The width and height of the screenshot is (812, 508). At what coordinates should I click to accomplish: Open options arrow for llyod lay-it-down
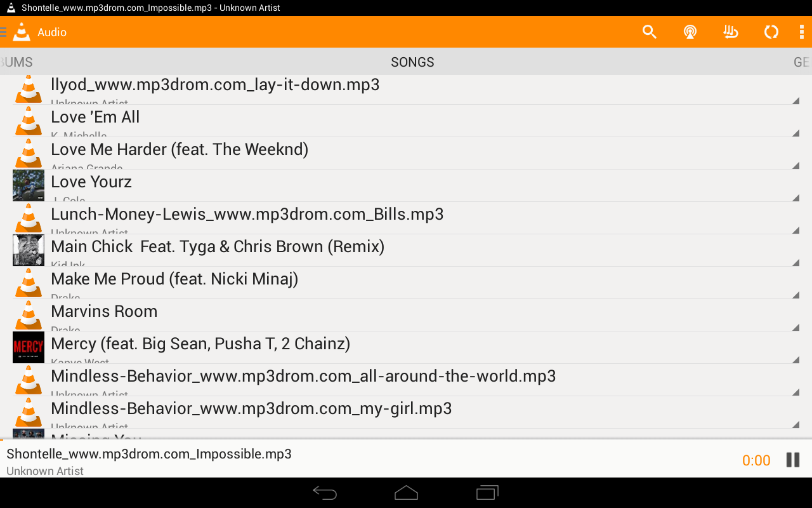pos(796,100)
